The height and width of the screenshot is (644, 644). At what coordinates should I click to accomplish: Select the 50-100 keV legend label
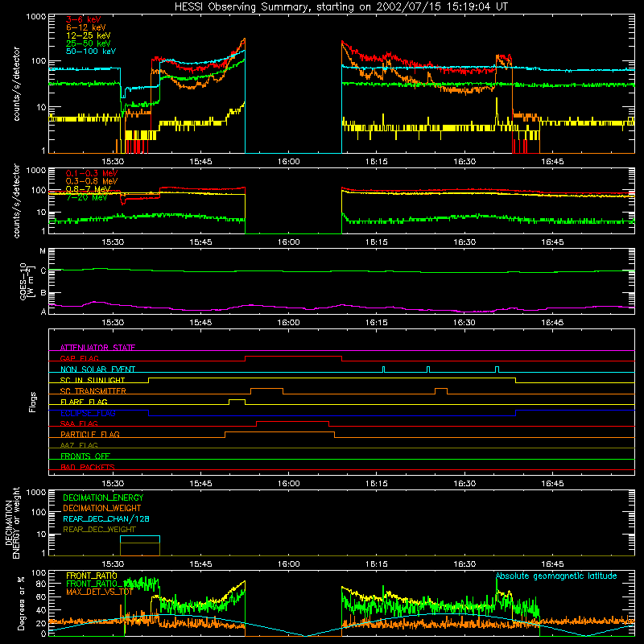[x=91, y=52]
